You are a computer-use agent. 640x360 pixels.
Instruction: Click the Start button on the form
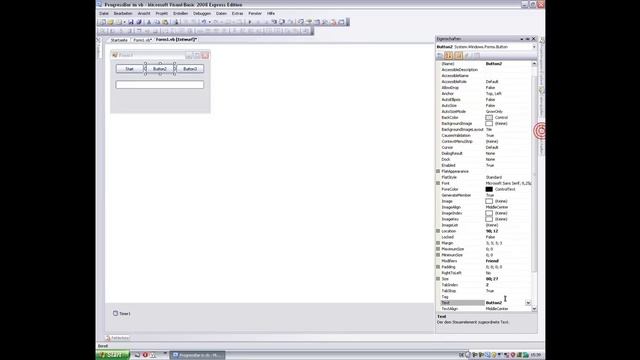tap(129, 69)
